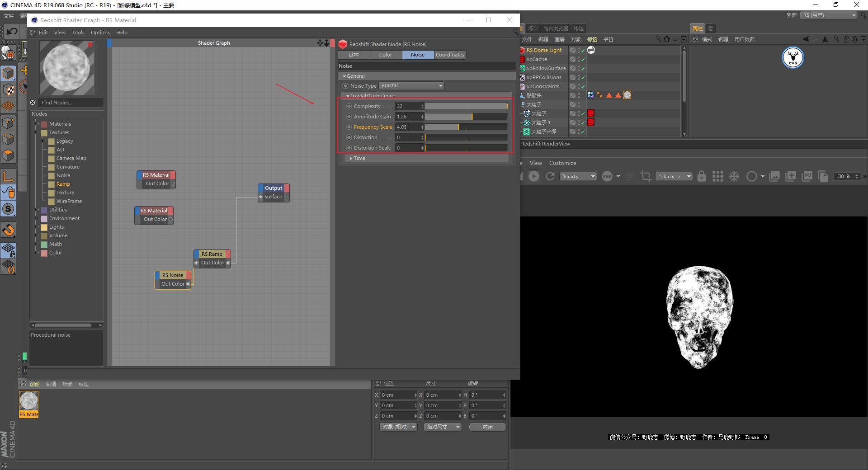Select the crop region render icon
Image resolution: width=868 pixels, height=470 pixels.
point(646,176)
